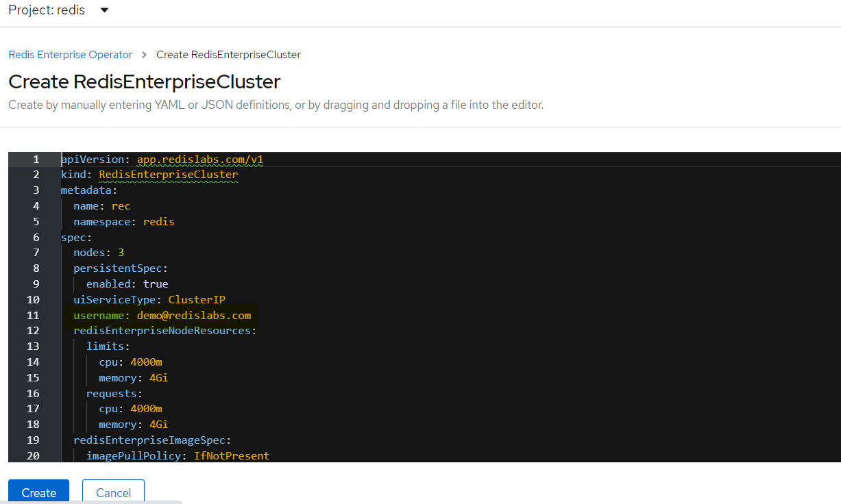Click the cpu: 4000m line under limits
Screen dimensions: 841x504
click(x=130, y=362)
